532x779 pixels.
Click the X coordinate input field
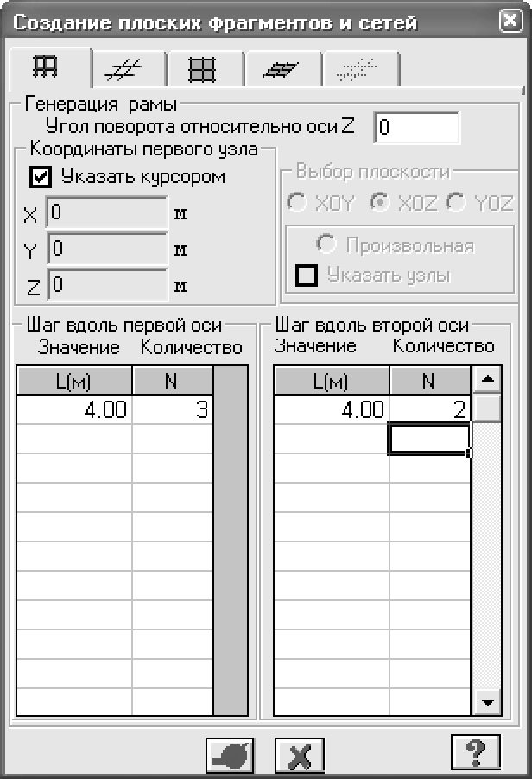tap(107, 212)
